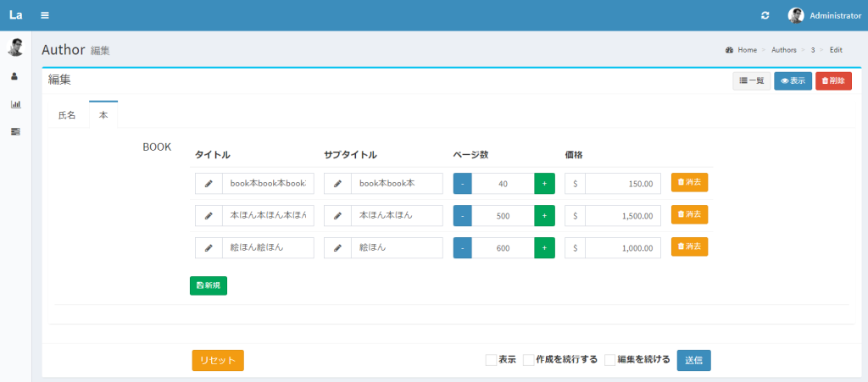Click the green 新規 button
This screenshot has height=382, width=868.
click(209, 285)
